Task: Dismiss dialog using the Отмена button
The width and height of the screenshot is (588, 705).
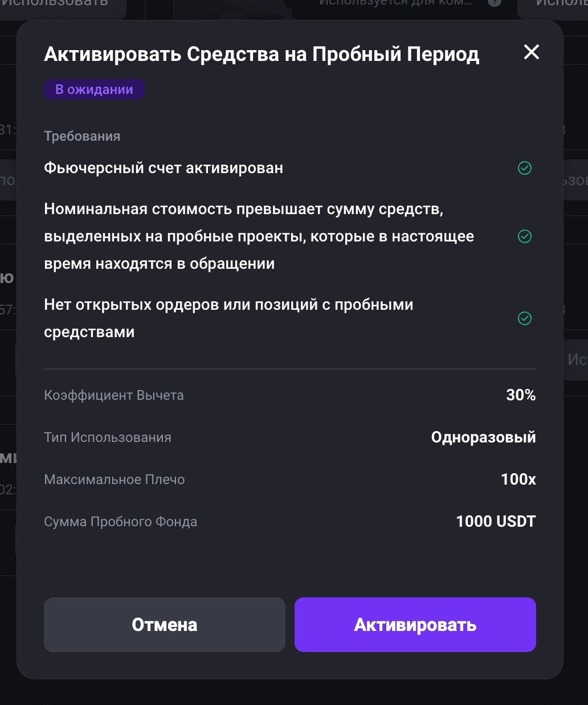Action: [x=165, y=625]
